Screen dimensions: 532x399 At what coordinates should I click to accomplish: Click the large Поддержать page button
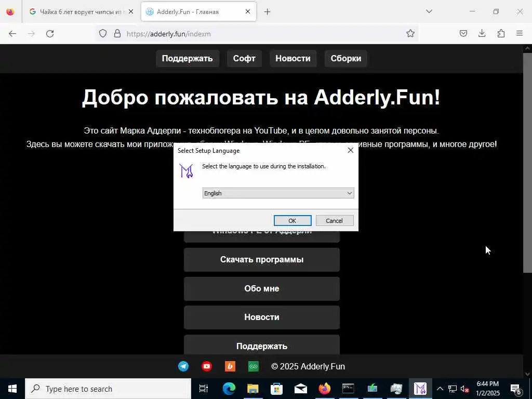pos(262,345)
